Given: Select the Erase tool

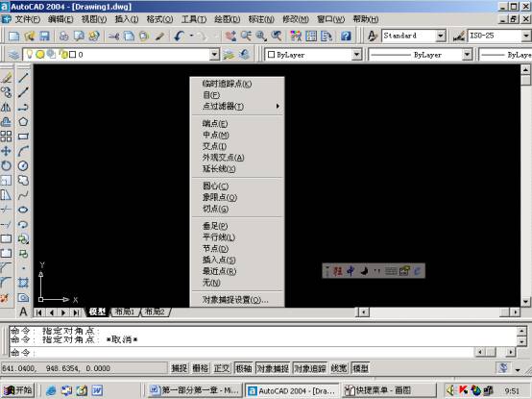Looking at the screenshot, I should (6, 78).
